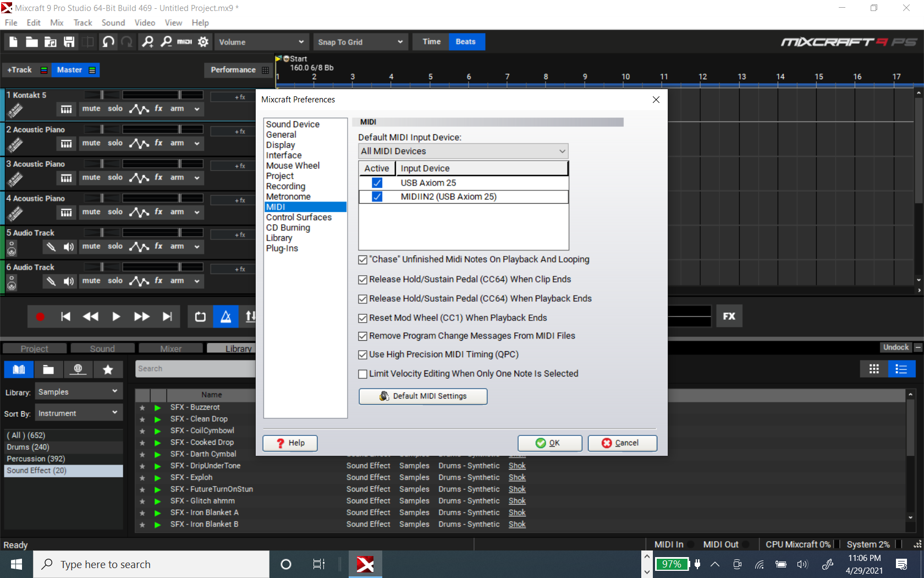Image resolution: width=924 pixels, height=578 pixels.
Task: Select Control Surfaces in preferences list
Action: 299,217
